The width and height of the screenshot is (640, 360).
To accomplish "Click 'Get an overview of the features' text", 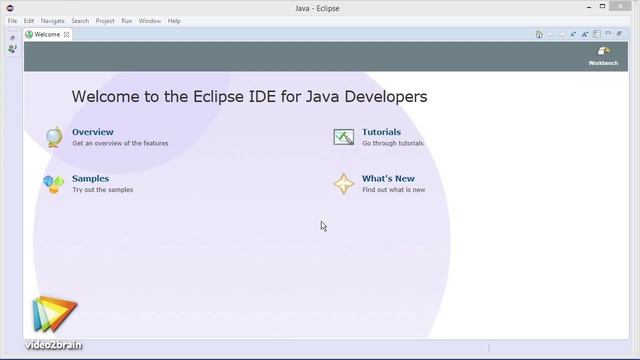I will click(120, 143).
